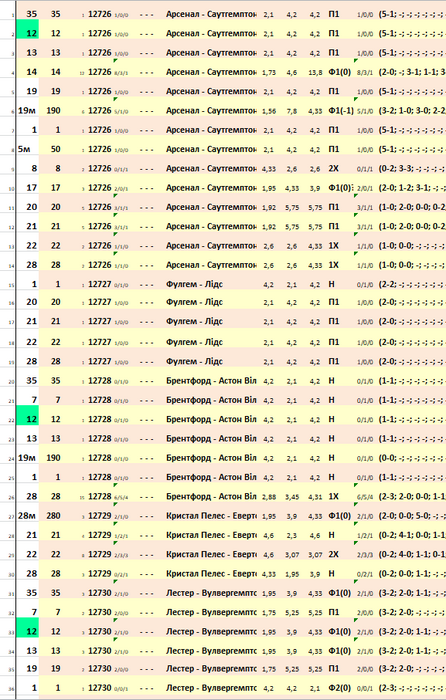Click the 17 in the second column
The width and height of the screenshot is (446, 700).
[x=55, y=188]
